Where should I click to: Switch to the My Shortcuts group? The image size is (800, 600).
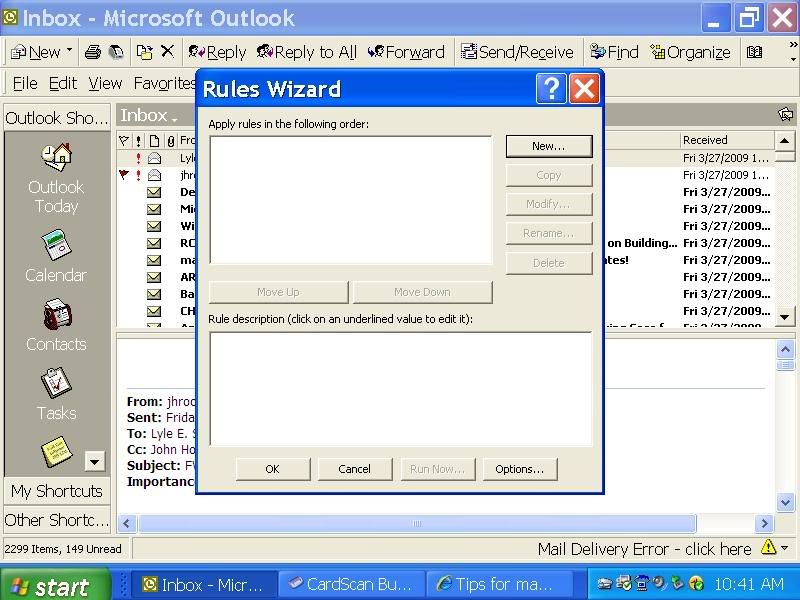click(57, 491)
